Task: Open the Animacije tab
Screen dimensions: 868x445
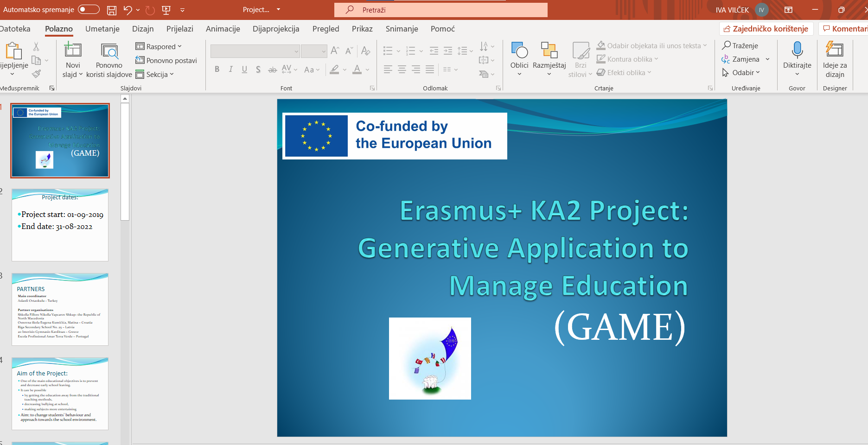Action: pyautogui.click(x=223, y=29)
